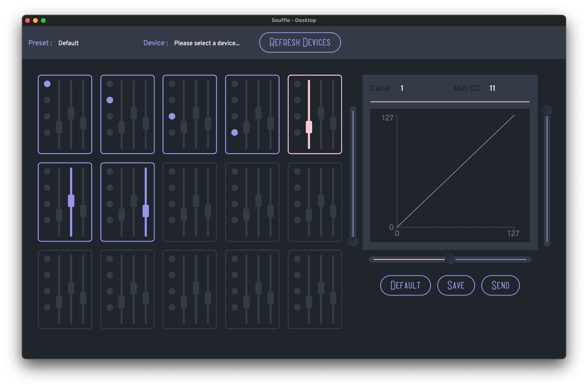
Task: Click the 'Device :' label
Action: [x=156, y=43]
